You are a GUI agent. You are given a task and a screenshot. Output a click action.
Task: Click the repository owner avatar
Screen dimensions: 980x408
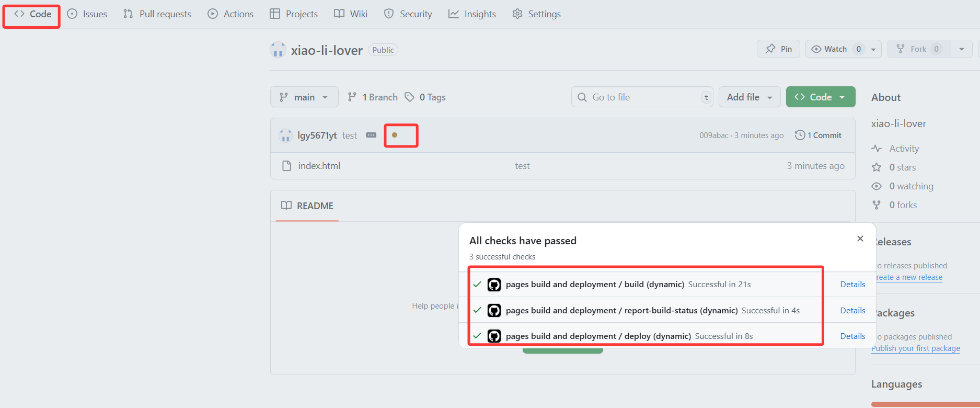pyautogui.click(x=278, y=50)
